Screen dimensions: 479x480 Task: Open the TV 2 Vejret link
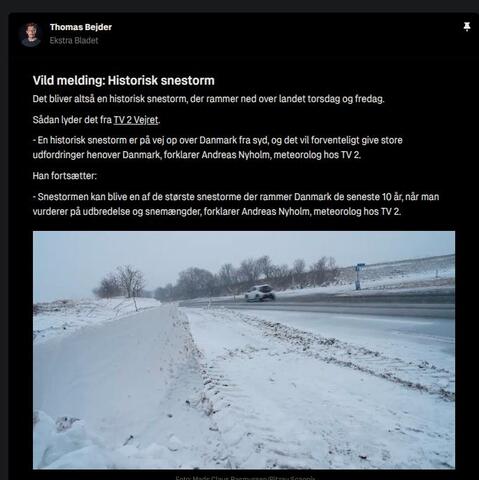coord(136,120)
